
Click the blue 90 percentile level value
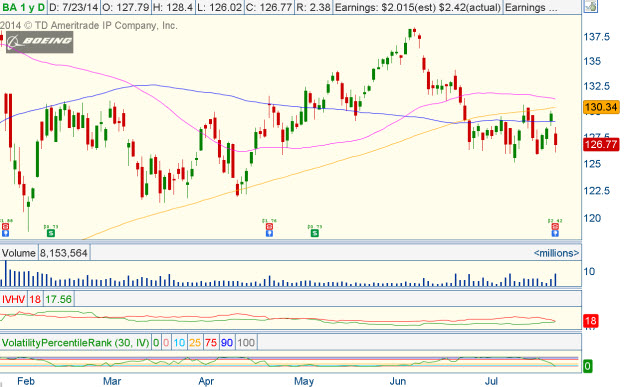pos(227,343)
